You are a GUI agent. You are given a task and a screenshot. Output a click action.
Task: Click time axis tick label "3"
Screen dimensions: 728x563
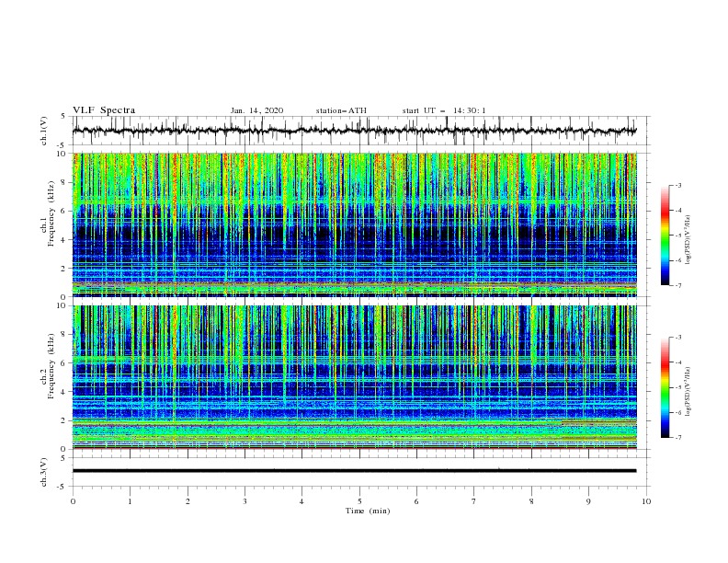245,501
